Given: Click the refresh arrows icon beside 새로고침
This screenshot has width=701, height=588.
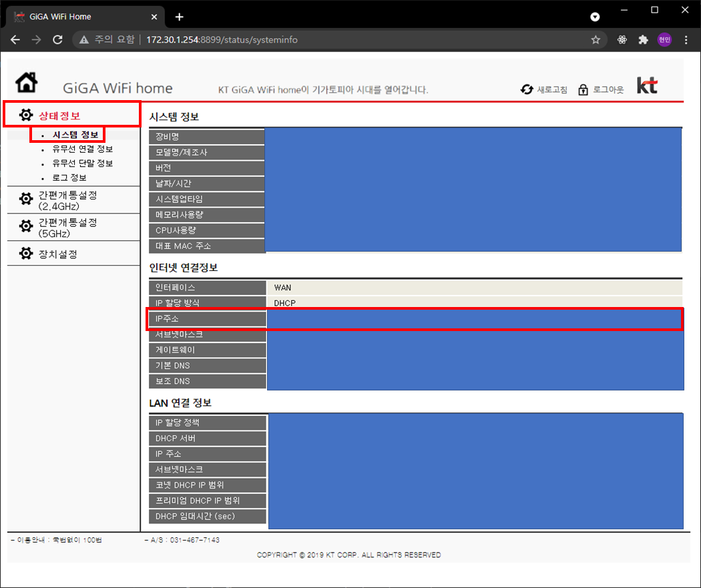Looking at the screenshot, I should [x=527, y=89].
